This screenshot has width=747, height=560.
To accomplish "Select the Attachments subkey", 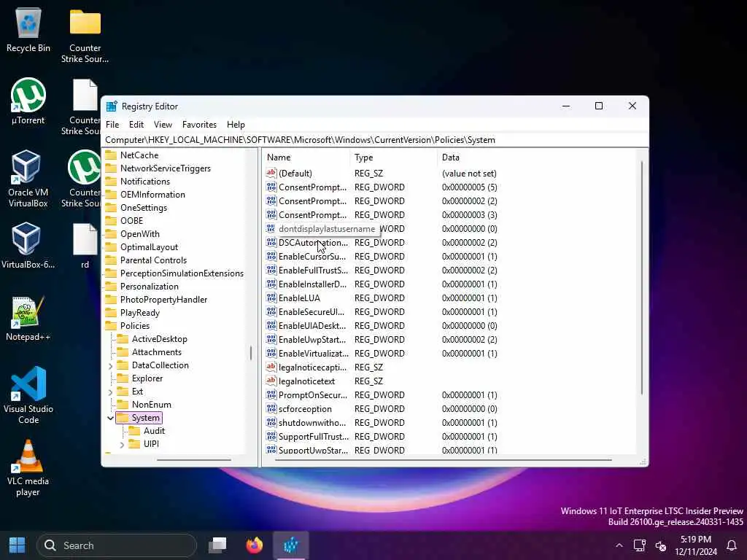I will (x=157, y=352).
